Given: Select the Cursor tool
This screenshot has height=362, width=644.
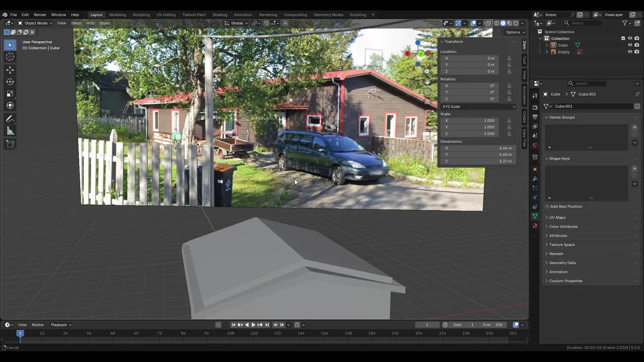Looking at the screenshot, I should pyautogui.click(x=10, y=57).
